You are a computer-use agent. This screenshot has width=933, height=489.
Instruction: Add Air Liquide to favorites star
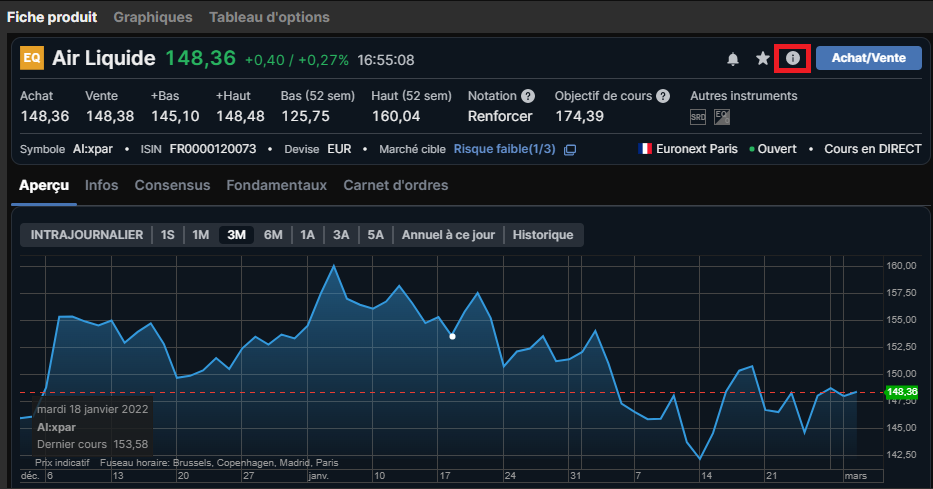click(762, 58)
